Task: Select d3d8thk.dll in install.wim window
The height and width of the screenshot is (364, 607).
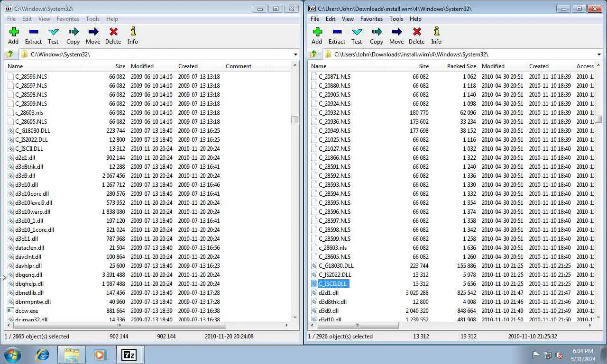Action: pyautogui.click(x=332, y=301)
